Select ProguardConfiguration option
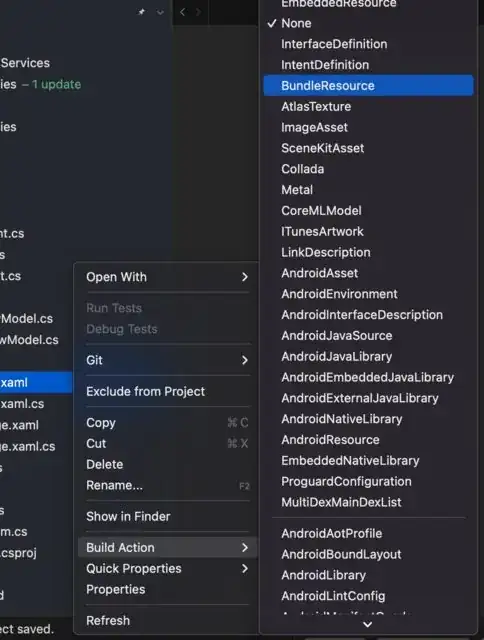Screen dimensions: 484x640 pos(368,481)
